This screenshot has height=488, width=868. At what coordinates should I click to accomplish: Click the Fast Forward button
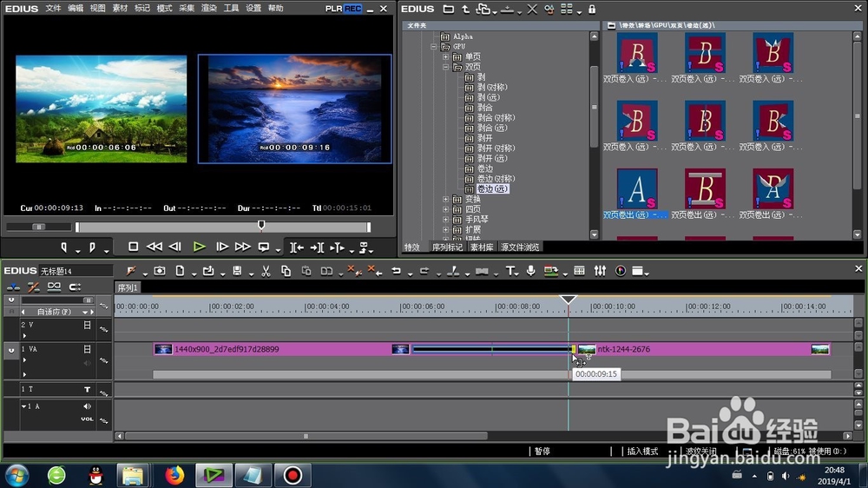click(x=242, y=247)
